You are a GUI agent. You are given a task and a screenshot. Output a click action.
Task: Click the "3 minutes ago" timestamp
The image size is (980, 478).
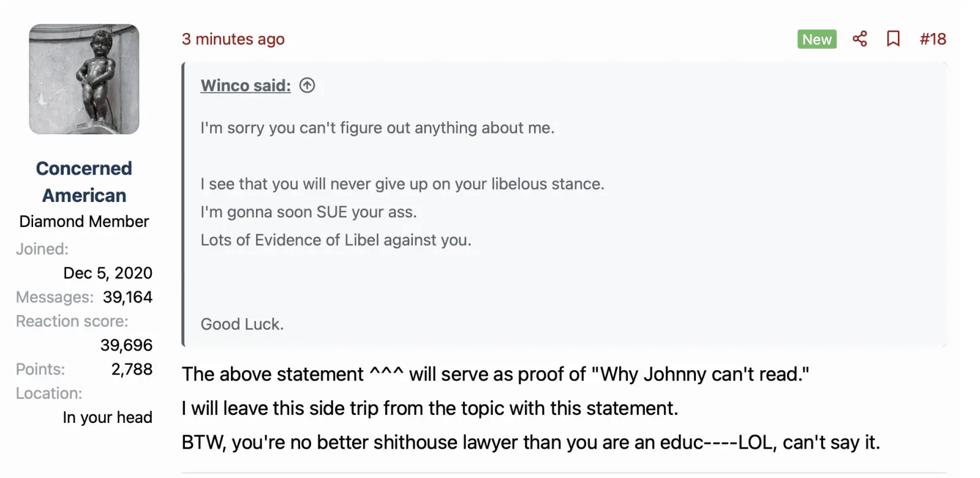point(233,39)
